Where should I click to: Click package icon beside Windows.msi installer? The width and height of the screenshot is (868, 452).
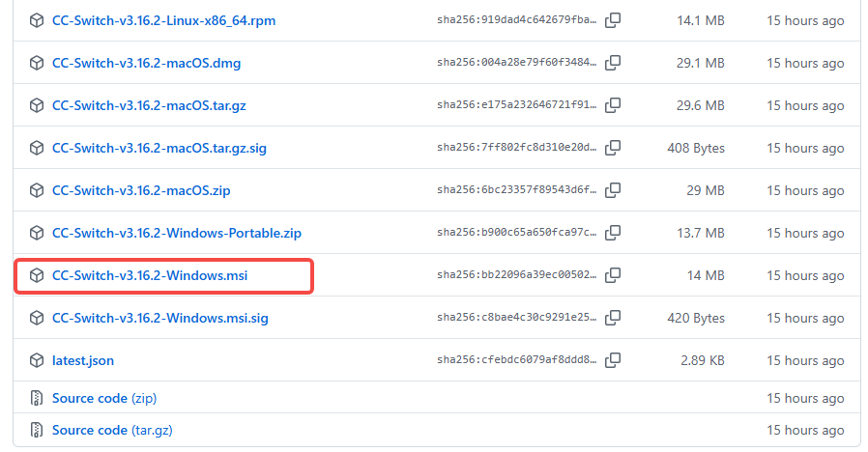point(37,275)
